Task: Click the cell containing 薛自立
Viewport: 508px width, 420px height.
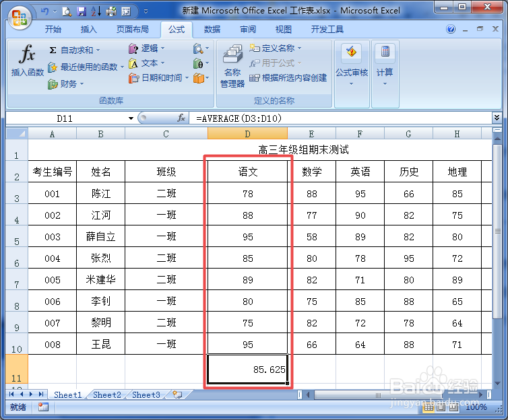Action: coord(101,236)
